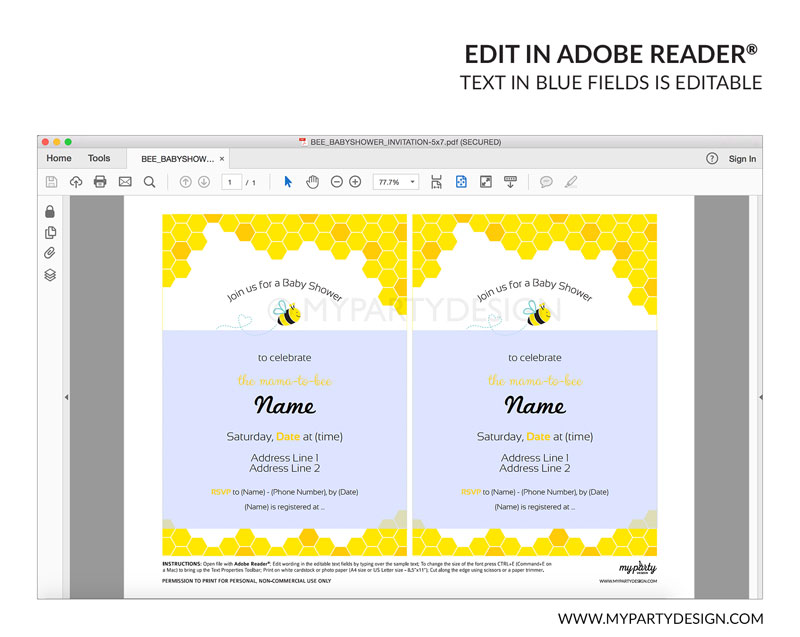Click the upload to cloud icon
800x637 pixels.
[x=76, y=182]
